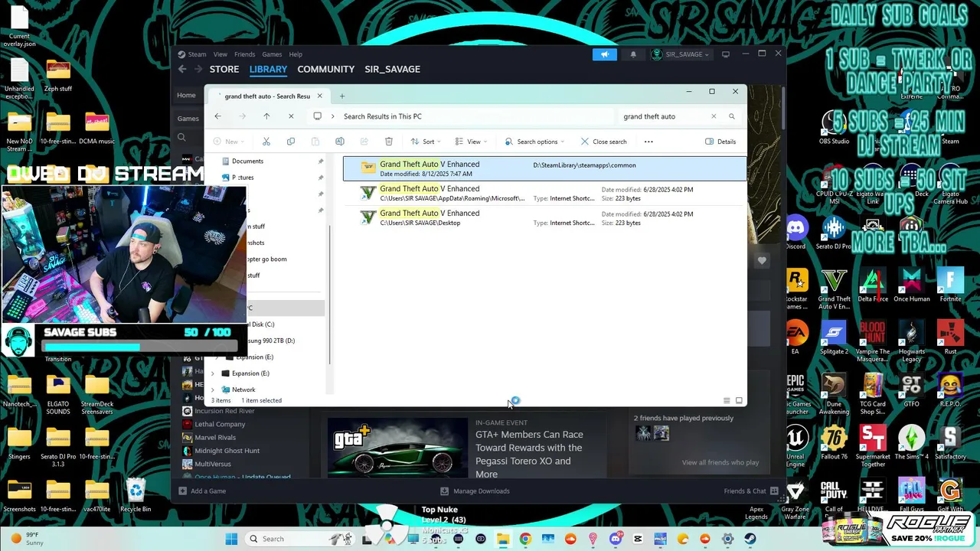The height and width of the screenshot is (551, 980).
Task: Switch to the Steam STORE tab
Action: pyautogui.click(x=224, y=69)
